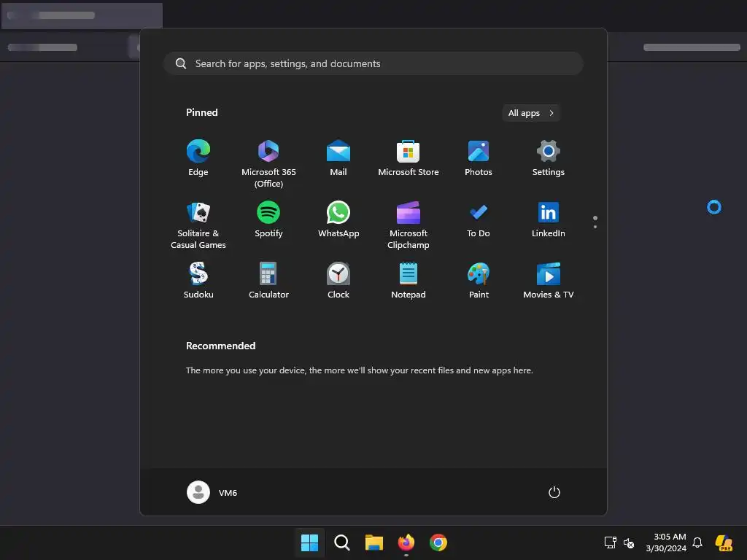Click the search box for apps and settings
Image resolution: width=747 pixels, height=560 pixels.
point(373,63)
